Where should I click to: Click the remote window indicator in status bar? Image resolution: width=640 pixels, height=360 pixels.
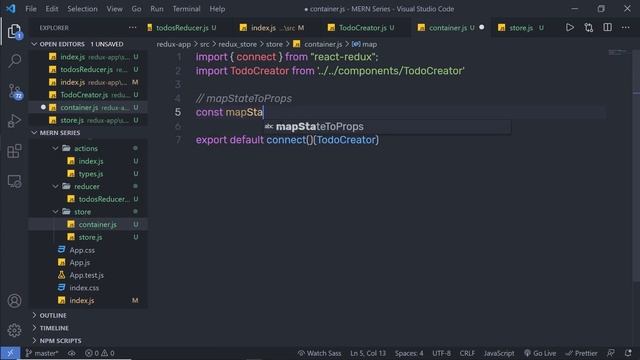click(10, 353)
